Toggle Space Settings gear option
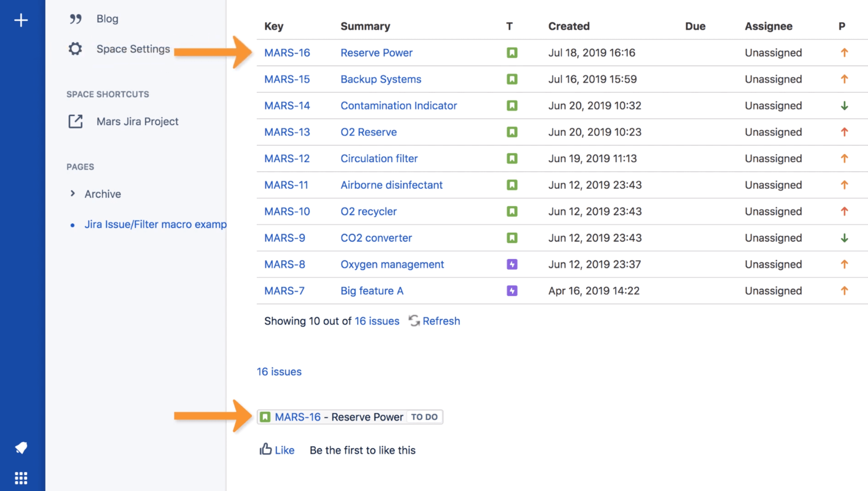868x491 pixels. coord(76,49)
